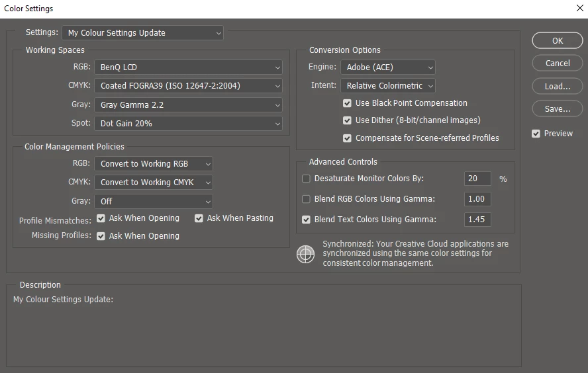
Task: Click the Conversion Options group label
Action: (344, 50)
